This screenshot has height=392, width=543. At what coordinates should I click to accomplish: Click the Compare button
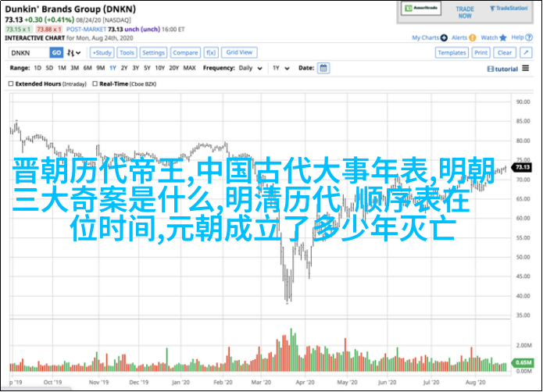coord(185,53)
